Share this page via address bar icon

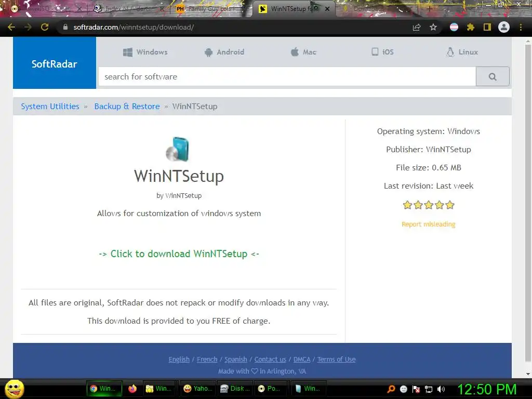[x=416, y=27]
